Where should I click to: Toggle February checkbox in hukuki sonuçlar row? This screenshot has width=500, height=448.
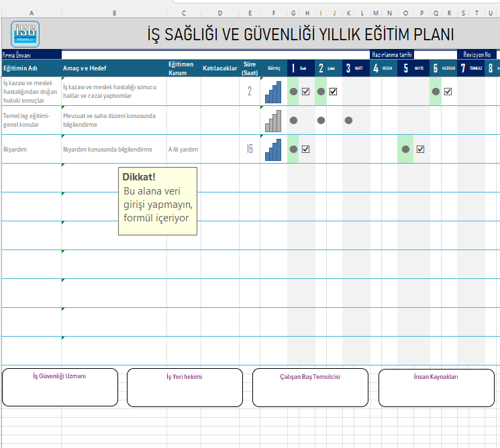pyautogui.click(x=334, y=92)
